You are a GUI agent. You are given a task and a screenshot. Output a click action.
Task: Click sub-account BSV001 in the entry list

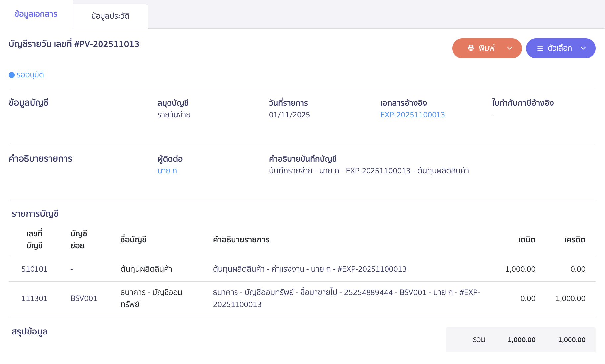pos(84,298)
